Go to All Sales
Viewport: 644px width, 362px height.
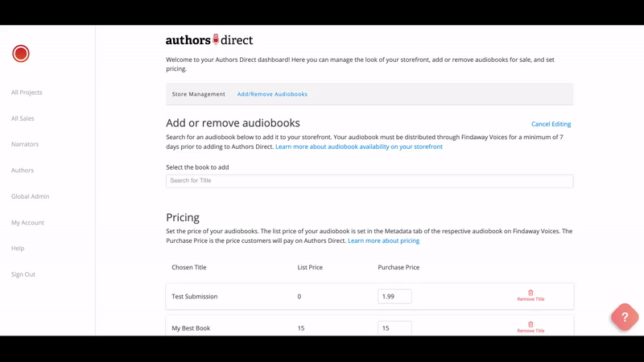[x=23, y=118]
